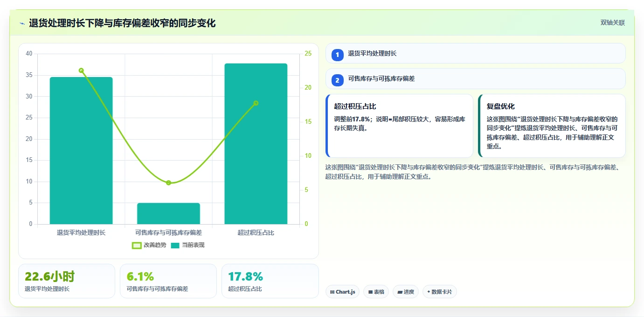Open the 可售库存与可拣库存偏差 list item
The image size is (644, 317).
(x=475, y=78)
